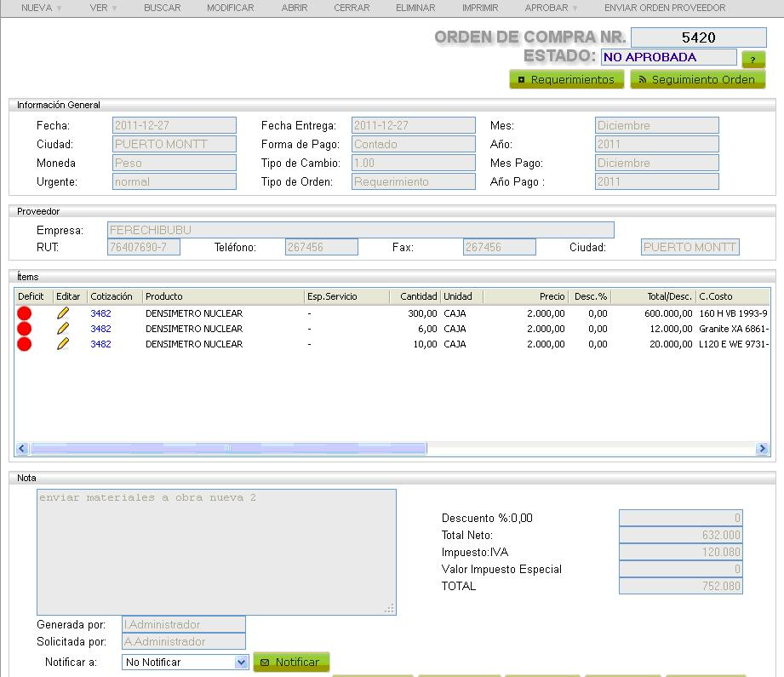Click the Total Neto field 632.000

(680, 535)
